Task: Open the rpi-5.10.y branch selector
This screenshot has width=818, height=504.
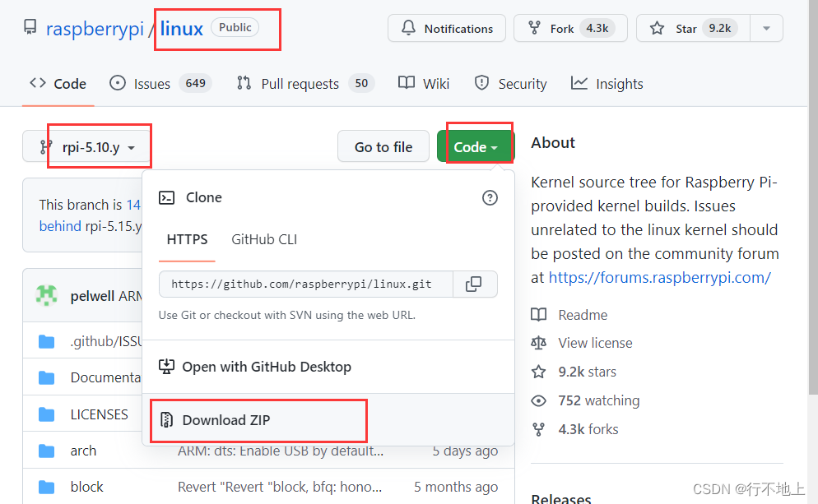Action: tap(87, 147)
